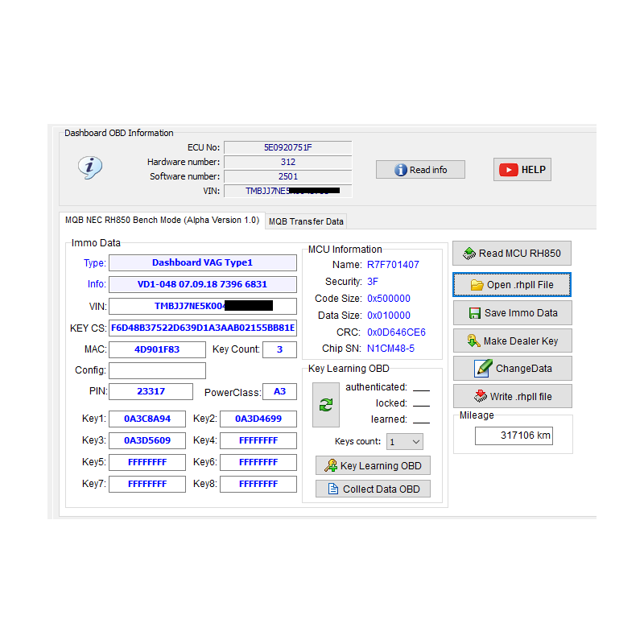Click the Open .rhpll File folder icon

point(477,285)
